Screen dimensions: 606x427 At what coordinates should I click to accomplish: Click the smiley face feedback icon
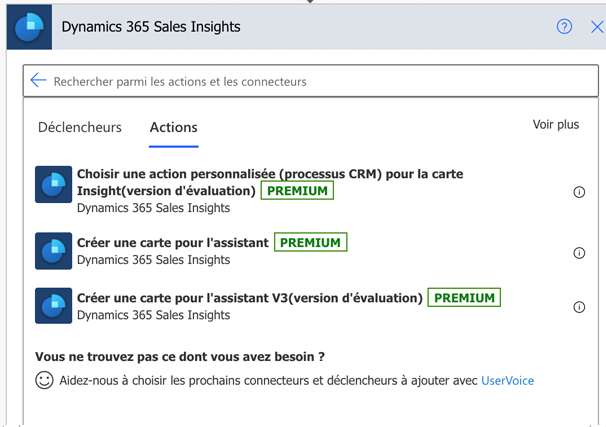44,380
